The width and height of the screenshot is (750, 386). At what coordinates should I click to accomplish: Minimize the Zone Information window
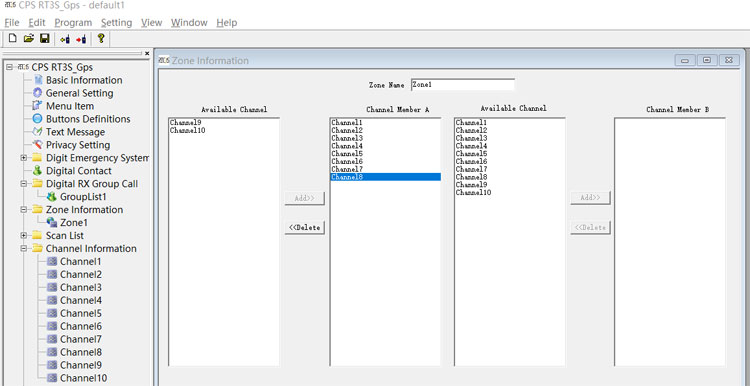(685, 60)
